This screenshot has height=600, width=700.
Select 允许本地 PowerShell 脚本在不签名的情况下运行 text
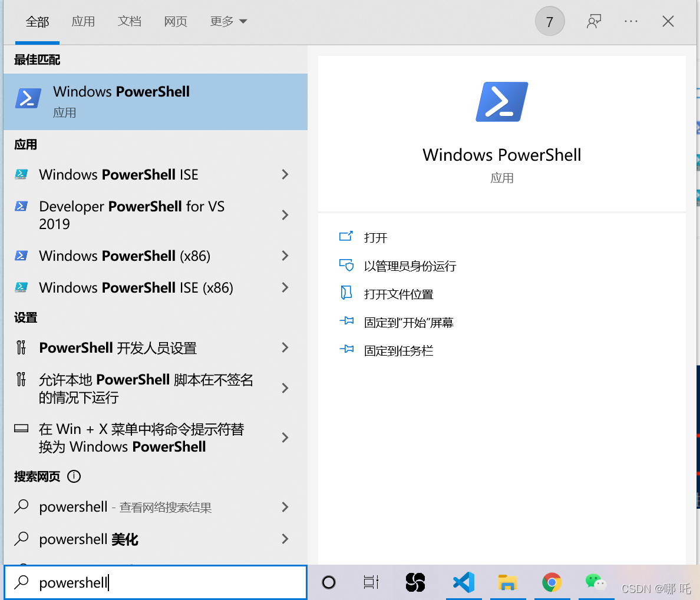pos(146,388)
